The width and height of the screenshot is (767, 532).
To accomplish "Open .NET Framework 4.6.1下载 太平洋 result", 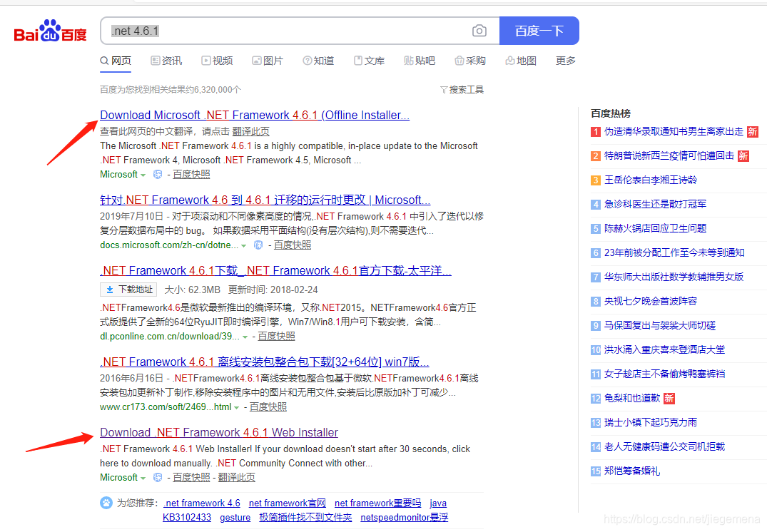I will click(275, 271).
